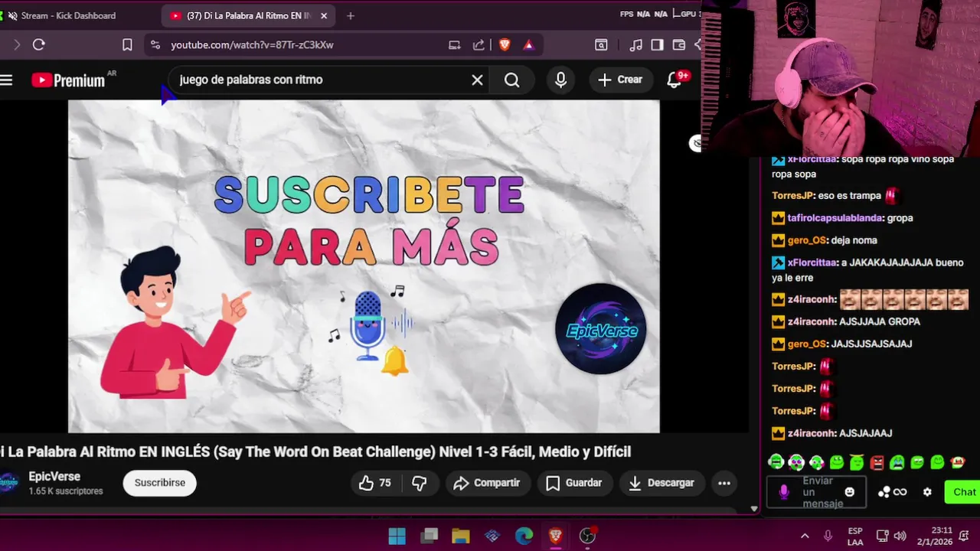Open the Compartir share dialog
Viewport: 980px width, 551px height.
click(x=487, y=483)
